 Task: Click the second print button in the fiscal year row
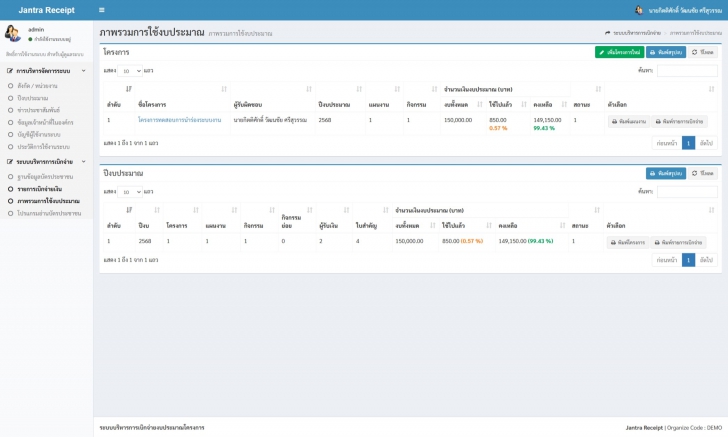click(x=678, y=242)
